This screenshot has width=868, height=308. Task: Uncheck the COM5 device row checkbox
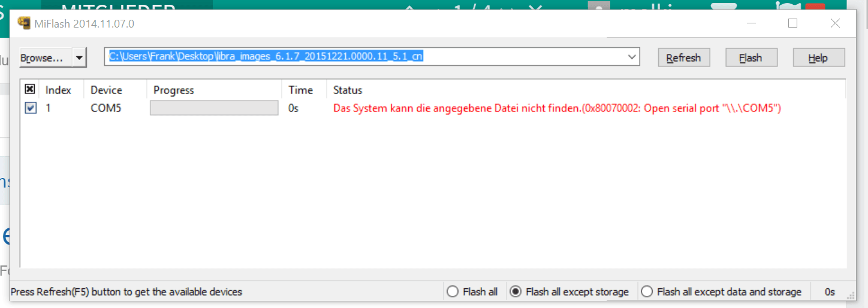tap(30, 108)
